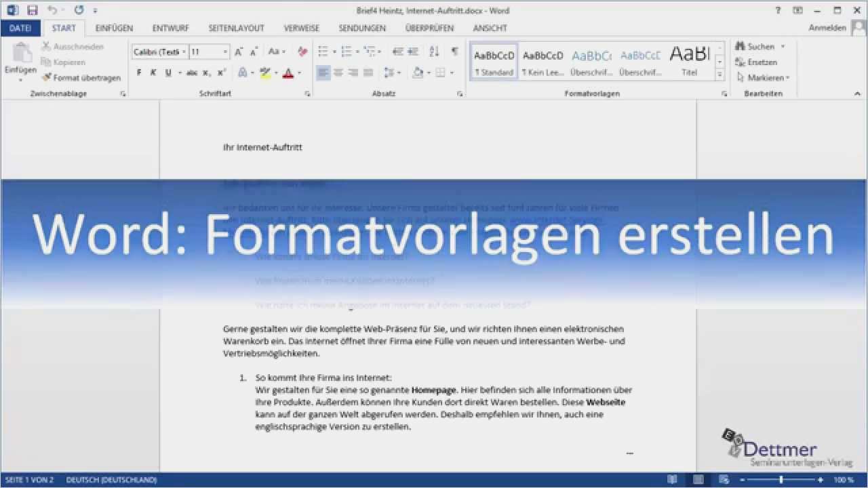Click Format übertragen paintbrush
868x488 pixels.
(81, 78)
